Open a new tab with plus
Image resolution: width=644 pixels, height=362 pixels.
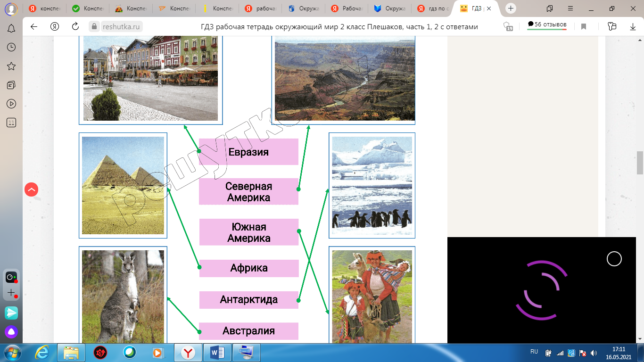tap(511, 8)
